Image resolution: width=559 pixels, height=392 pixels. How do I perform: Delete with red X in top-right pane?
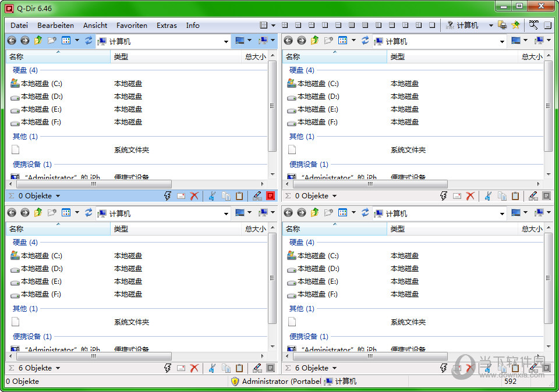pos(470,196)
